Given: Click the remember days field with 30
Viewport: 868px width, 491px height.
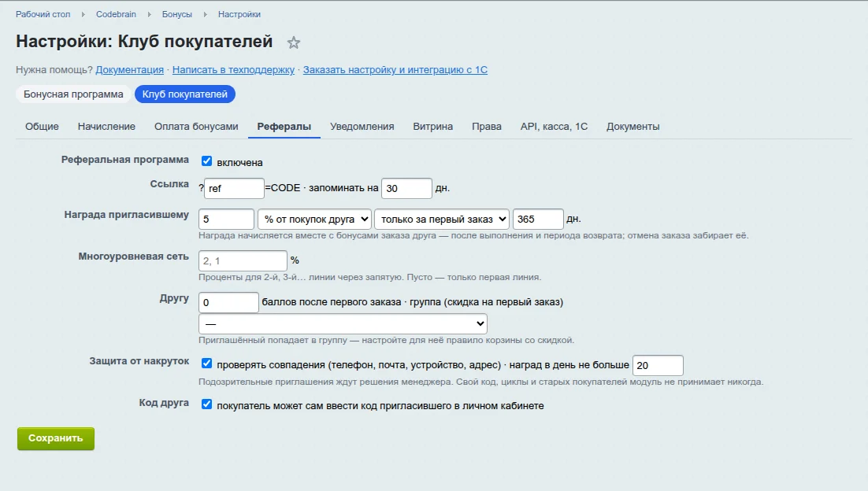Looking at the screenshot, I should [406, 189].
